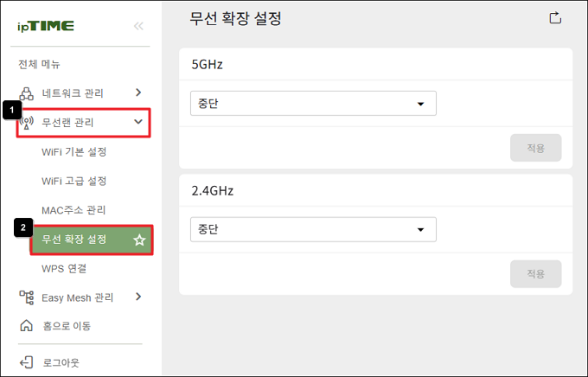Click 적용 button in the 2.4GHz section
The image size is (588, 377).
point(535,274)
